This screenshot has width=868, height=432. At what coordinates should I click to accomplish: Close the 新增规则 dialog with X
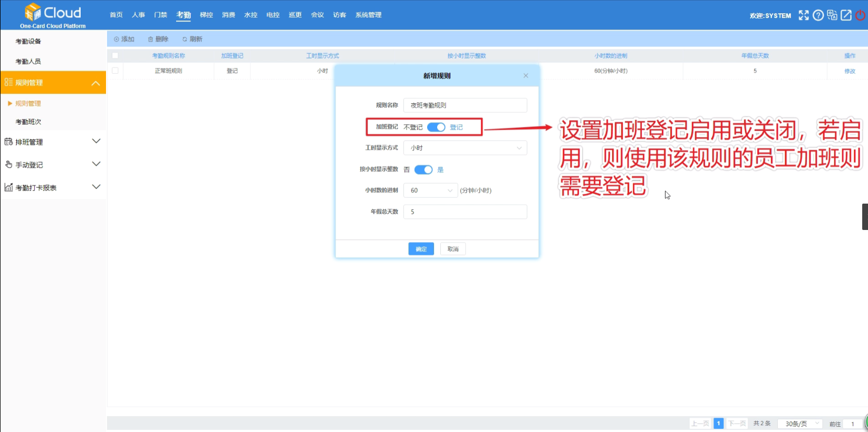pos(526,76)
